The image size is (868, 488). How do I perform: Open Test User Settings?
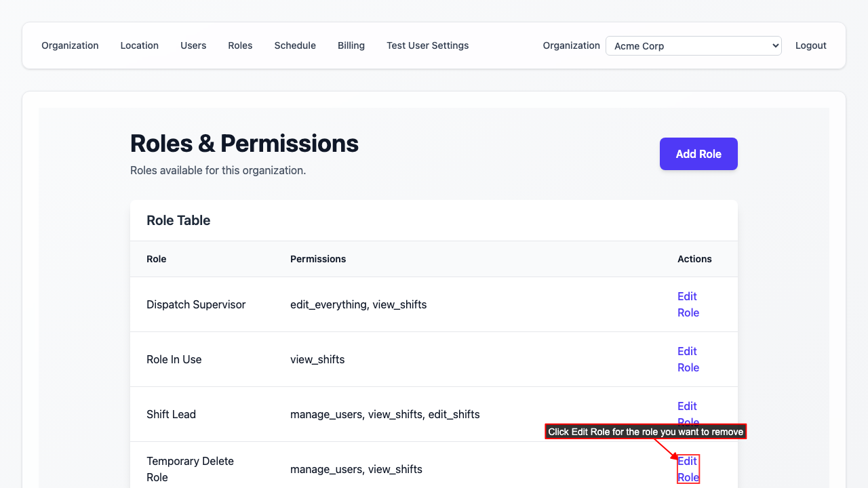[427, 45]
